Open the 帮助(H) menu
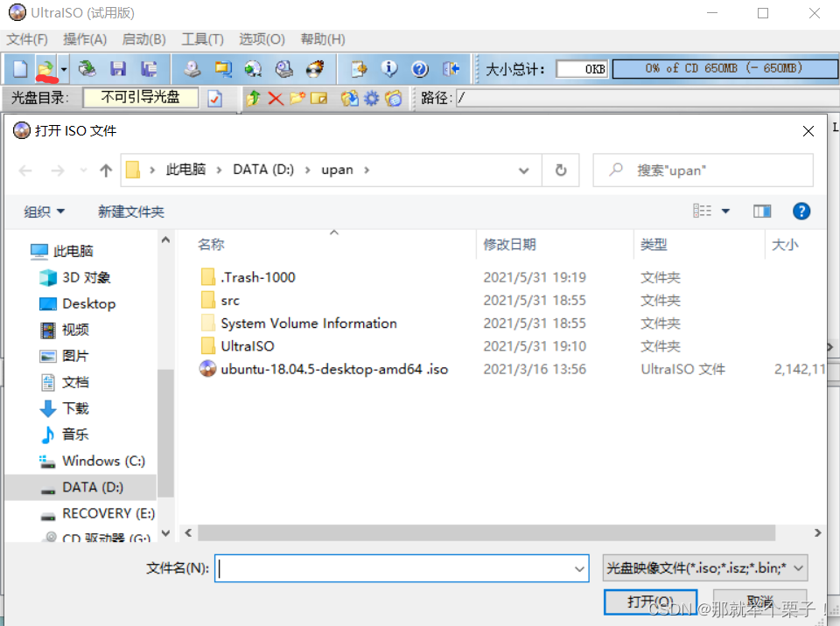840x626 pixels. pyautogui.click(x=323, y=39)
